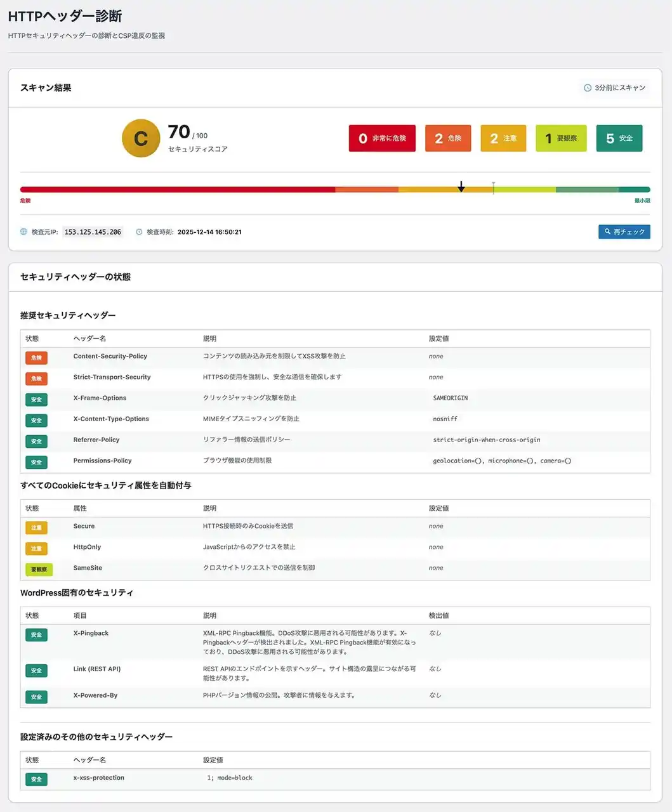
Task: Select the orange 危険 count tile
Action: pyautogui.click(x=448, y=138)
